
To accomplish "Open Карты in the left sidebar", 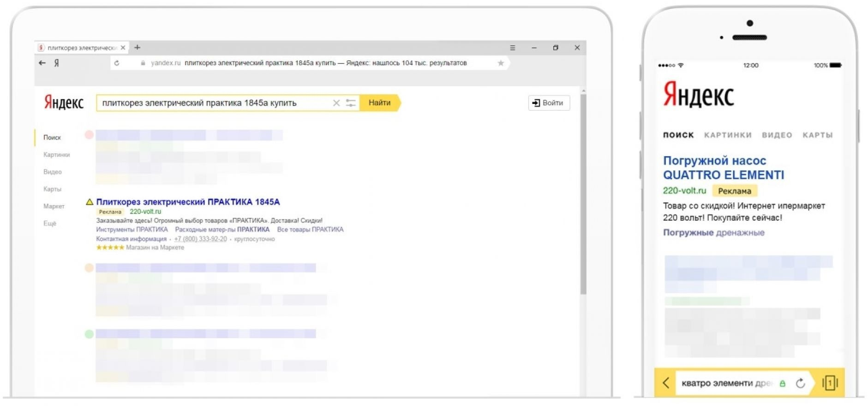I will (52, 189).
